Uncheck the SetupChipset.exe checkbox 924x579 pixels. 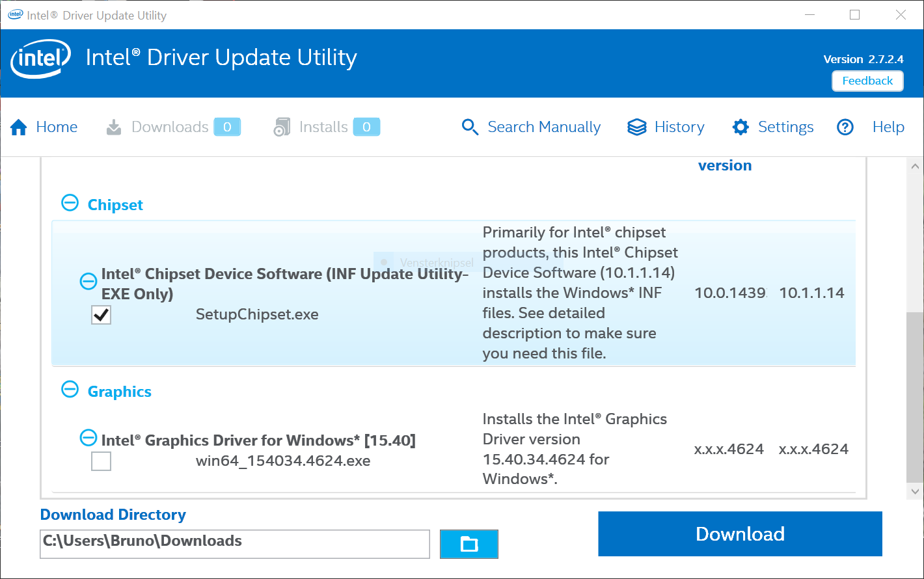tap(101, 315)
